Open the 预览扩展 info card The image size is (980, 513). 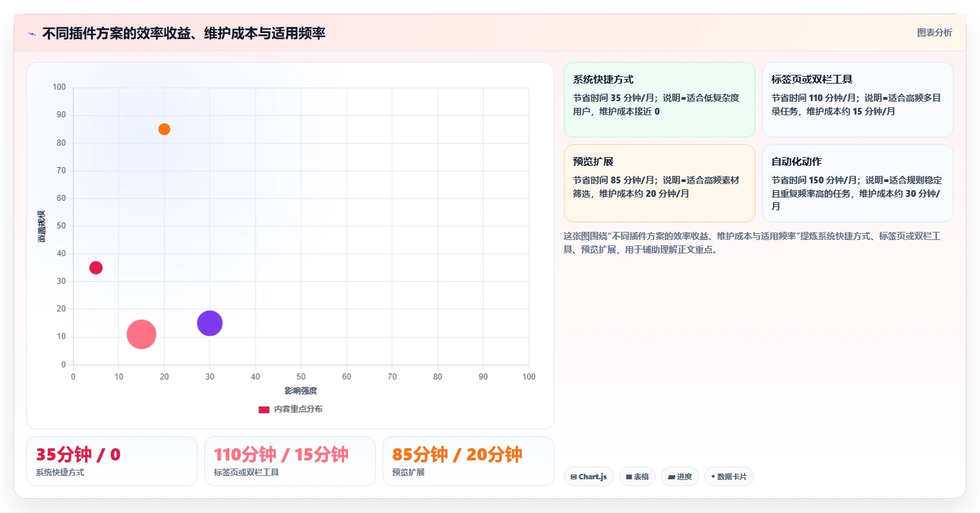pyautogui.click(x=659, y=183)
